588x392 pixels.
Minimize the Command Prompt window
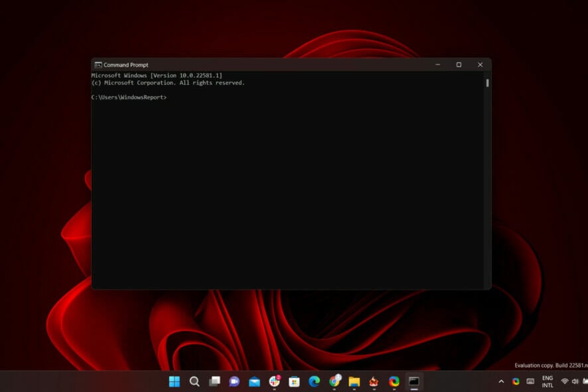437,64
